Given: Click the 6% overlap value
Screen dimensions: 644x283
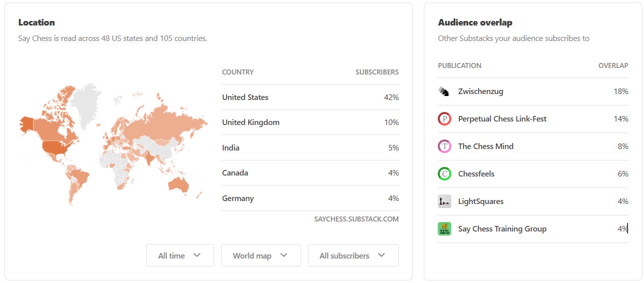Looking at the screenshot, I should (x=623, y=174).
